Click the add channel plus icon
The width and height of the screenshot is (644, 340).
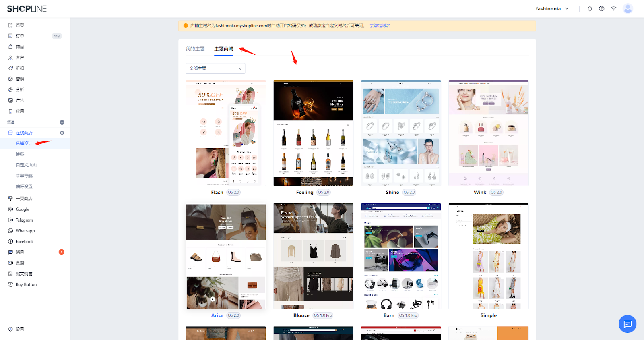62,122
